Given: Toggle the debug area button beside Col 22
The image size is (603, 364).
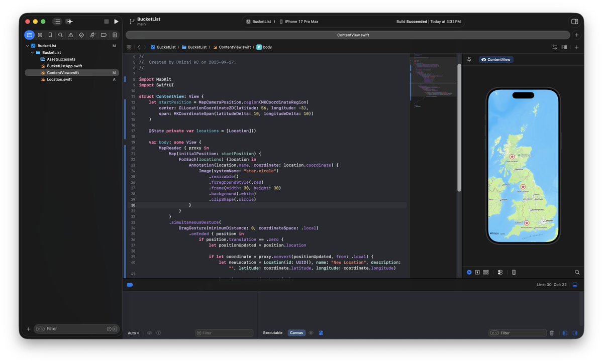Looking at the screenshot, I should pyautogui.click(x=575, y=285).
